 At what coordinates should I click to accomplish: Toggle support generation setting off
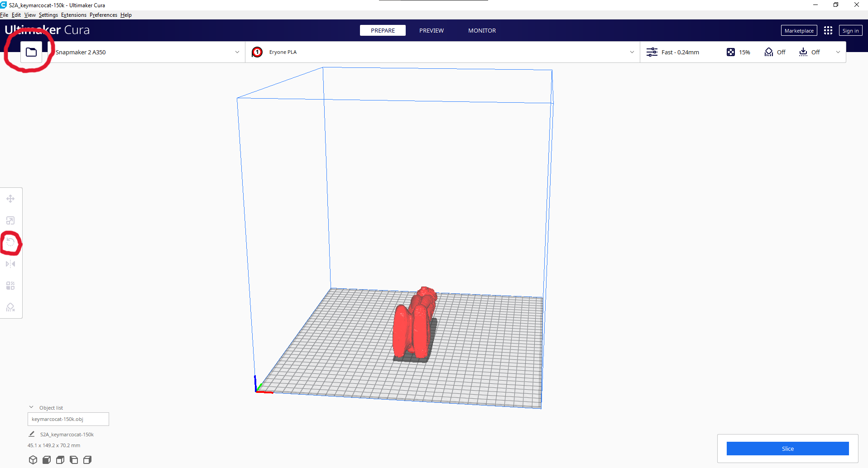[x=775, y=52]
